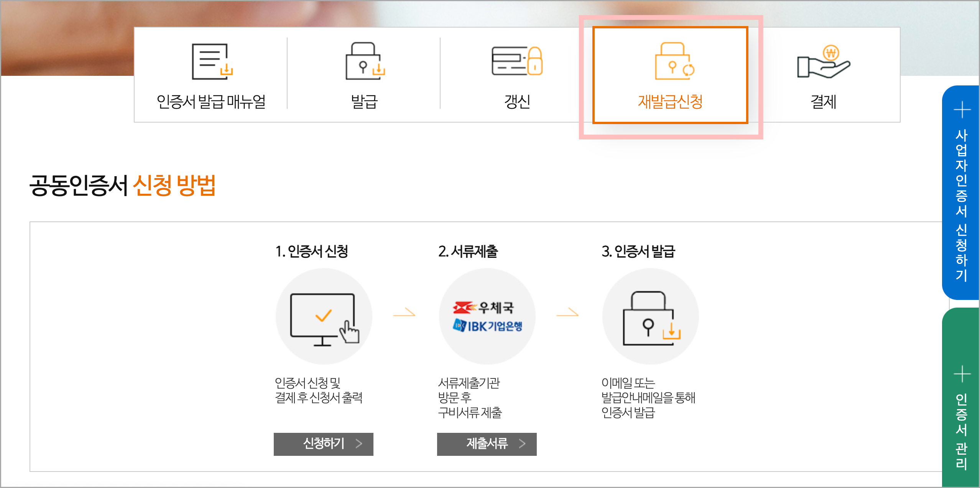980x488 pixels.
Task: Open the 갱신 menu label
Action: 517,102
